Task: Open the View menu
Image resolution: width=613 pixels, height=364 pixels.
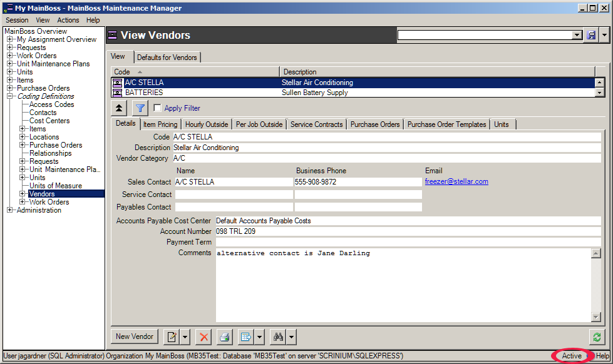Action: 43,20
